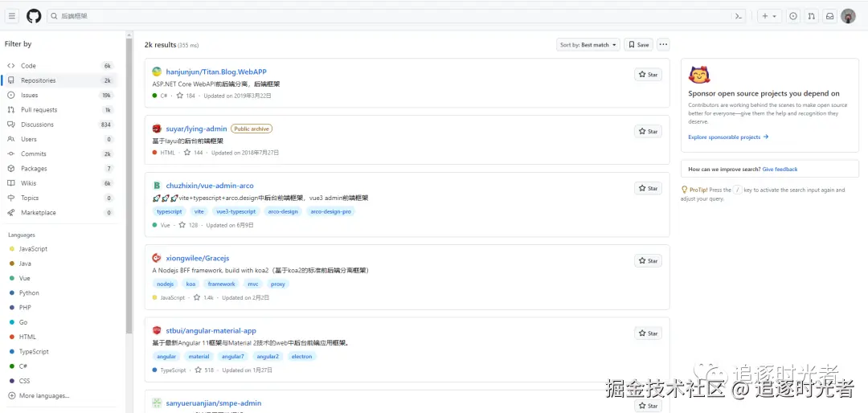Click the proxy topic tag
This screenshot has height=413, width=868.
point(278,284)
